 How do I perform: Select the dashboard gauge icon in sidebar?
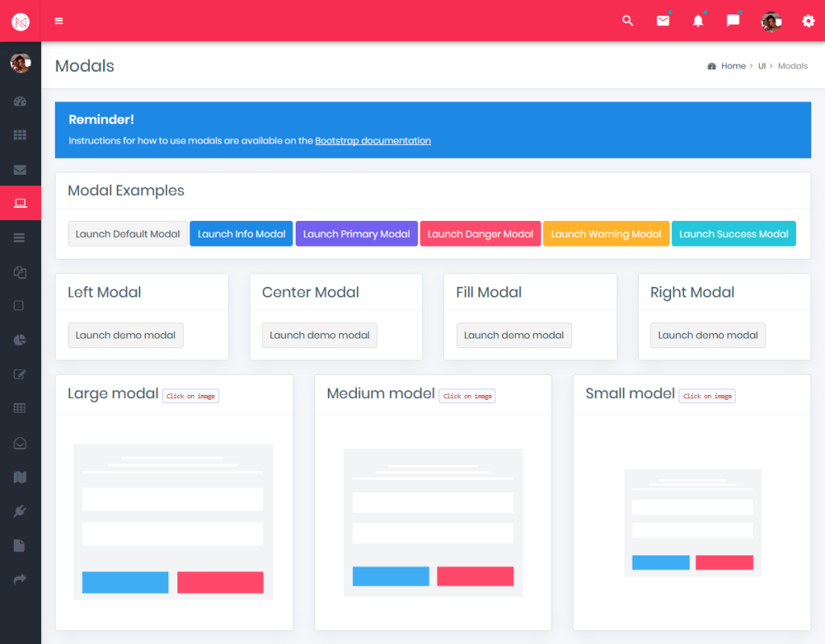tap(20, 101)
